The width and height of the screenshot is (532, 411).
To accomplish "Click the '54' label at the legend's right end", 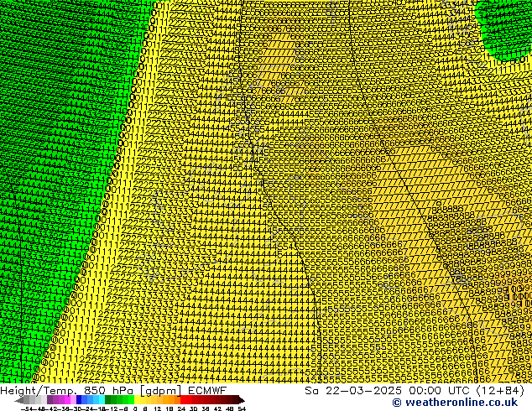I will point(242,408).
